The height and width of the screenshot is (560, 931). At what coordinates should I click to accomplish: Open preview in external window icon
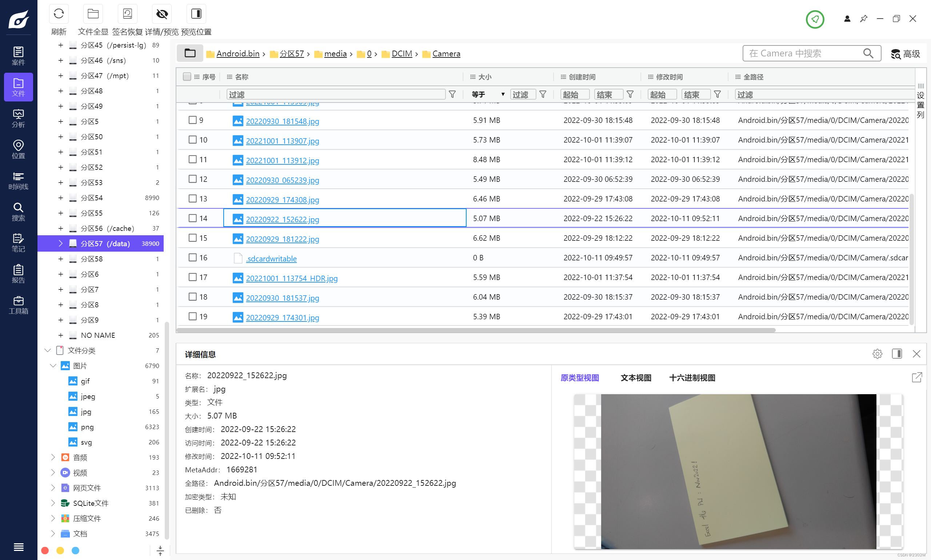pyautogui.click(x=917, y=377)
